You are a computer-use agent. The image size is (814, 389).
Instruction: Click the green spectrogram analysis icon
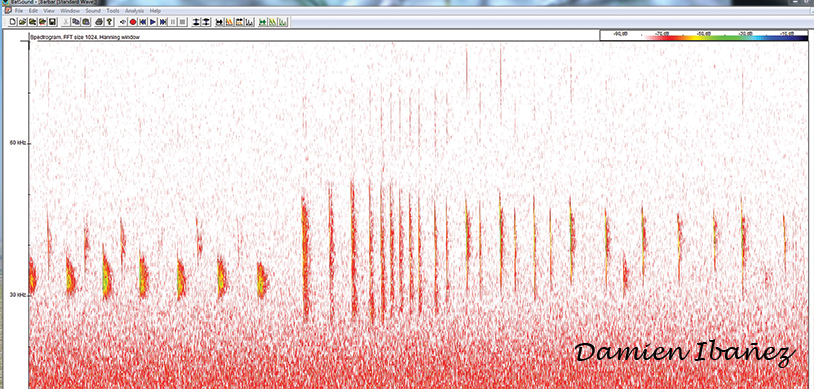pos(272,22)
